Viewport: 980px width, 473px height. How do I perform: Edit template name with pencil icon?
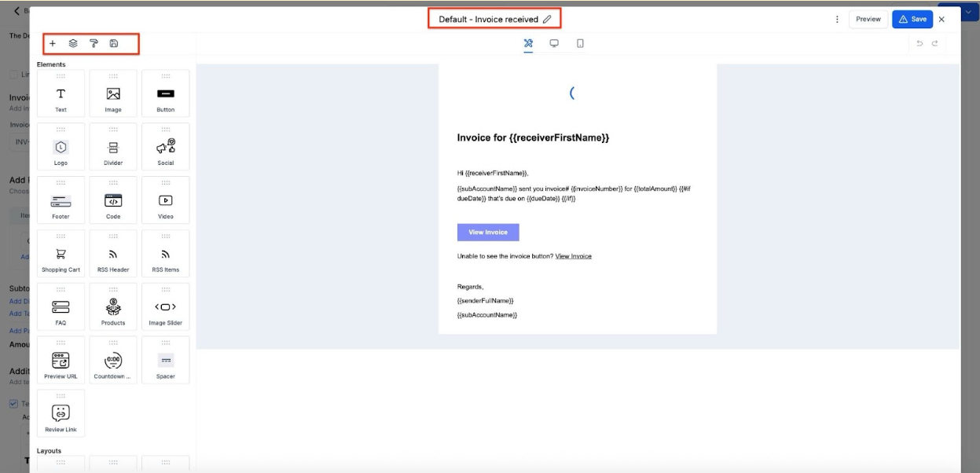pyautogui.click(x=547, y=19)
